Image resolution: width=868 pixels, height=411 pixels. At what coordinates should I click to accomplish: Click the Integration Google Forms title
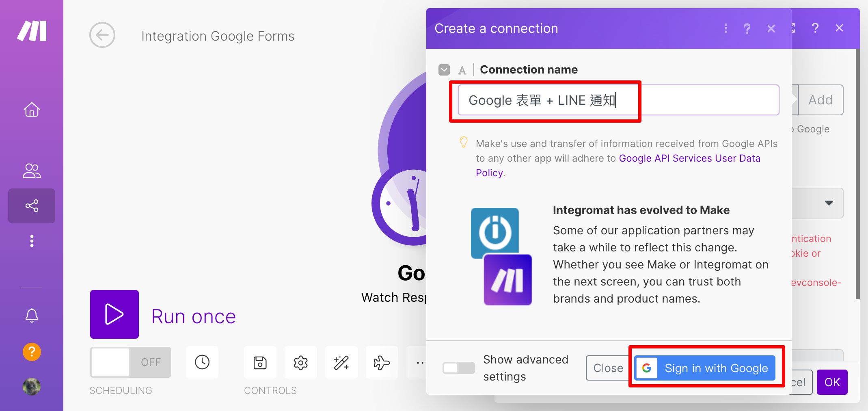(218, 36)
